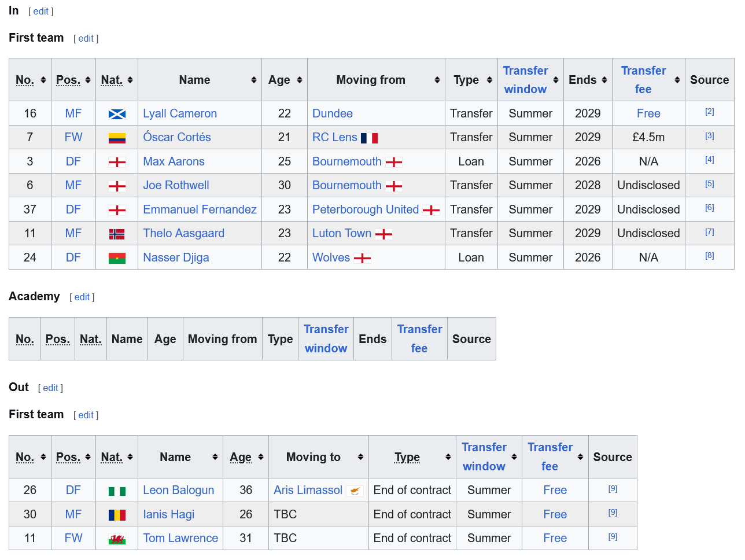Click Wales flag in Tom Lawrence row

click(117, 539)
